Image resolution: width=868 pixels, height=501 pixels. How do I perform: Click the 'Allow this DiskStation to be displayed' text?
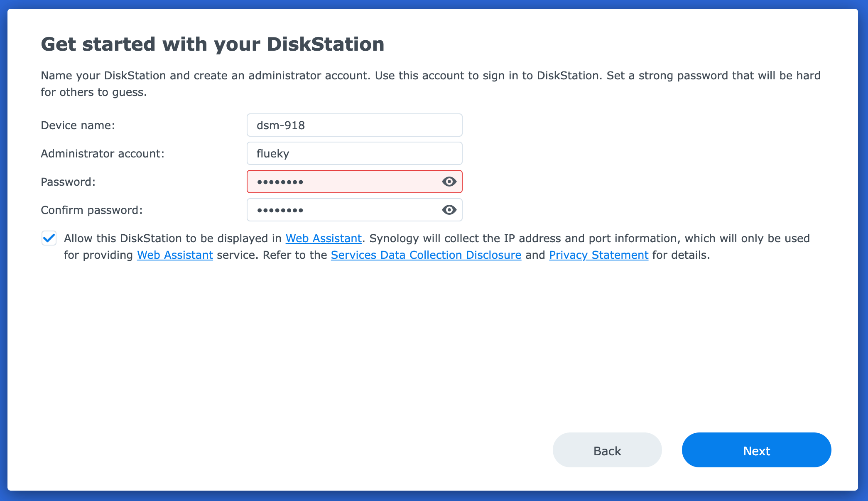tap(172, 238)
